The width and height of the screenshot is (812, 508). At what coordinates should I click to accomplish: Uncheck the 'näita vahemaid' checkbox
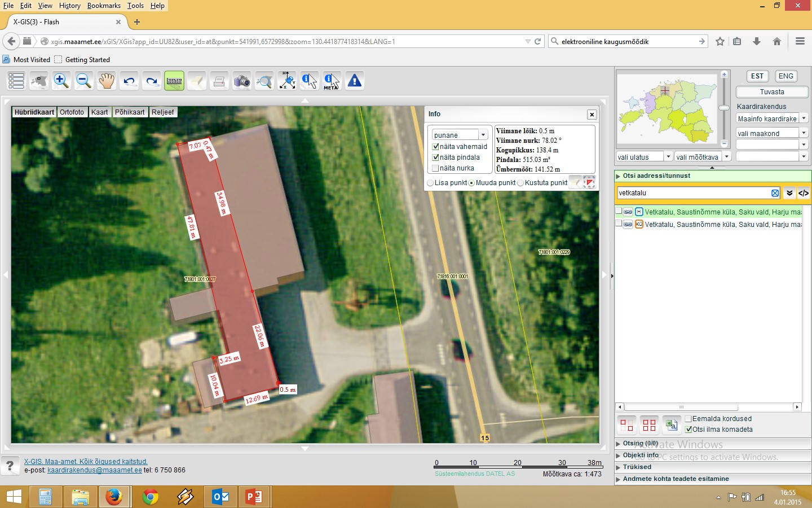click(x=435, y=147)
